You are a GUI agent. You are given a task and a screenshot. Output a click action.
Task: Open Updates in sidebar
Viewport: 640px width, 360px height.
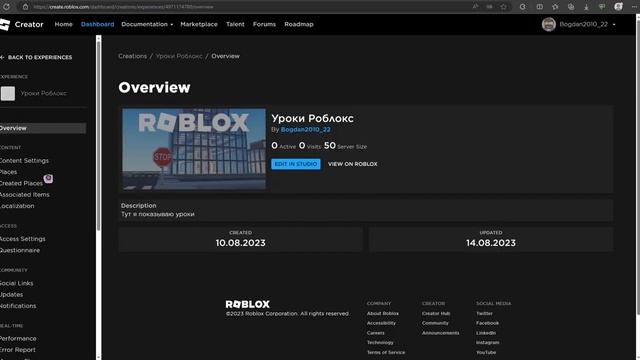(x=11, y=295)
